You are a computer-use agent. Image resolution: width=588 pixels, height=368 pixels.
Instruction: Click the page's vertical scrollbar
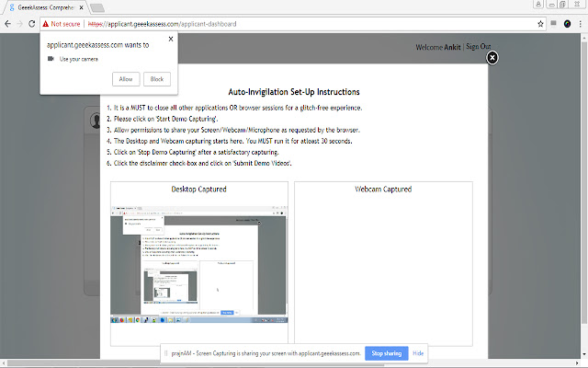[x=583, y=184]
